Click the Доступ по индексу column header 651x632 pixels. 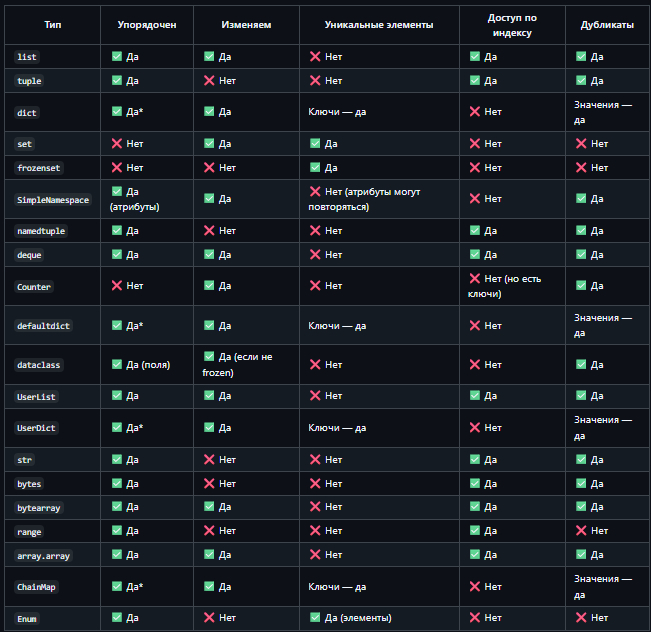(x=512, y=25)
